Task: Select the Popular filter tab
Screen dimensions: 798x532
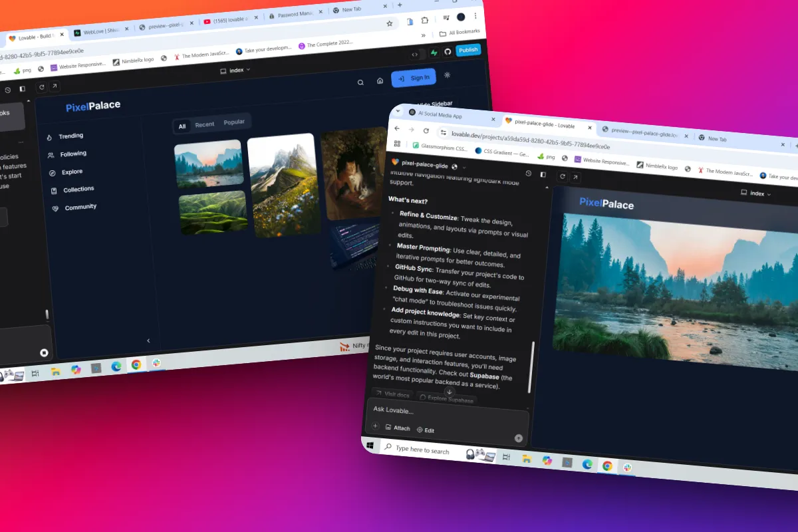Action: [x=234, y=122]
